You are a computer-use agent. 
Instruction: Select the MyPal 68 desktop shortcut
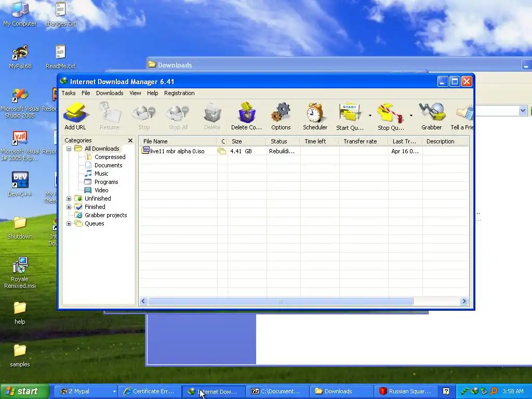coord(20,57)
